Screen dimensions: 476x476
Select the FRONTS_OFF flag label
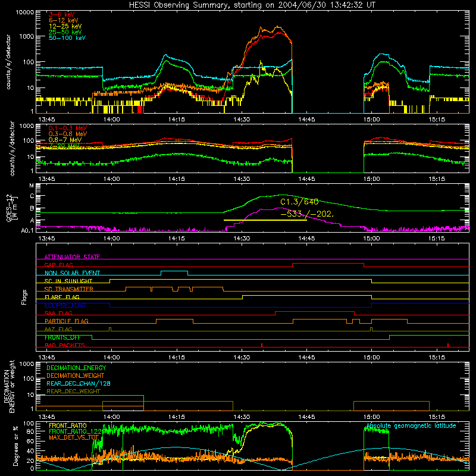(62, 337)
